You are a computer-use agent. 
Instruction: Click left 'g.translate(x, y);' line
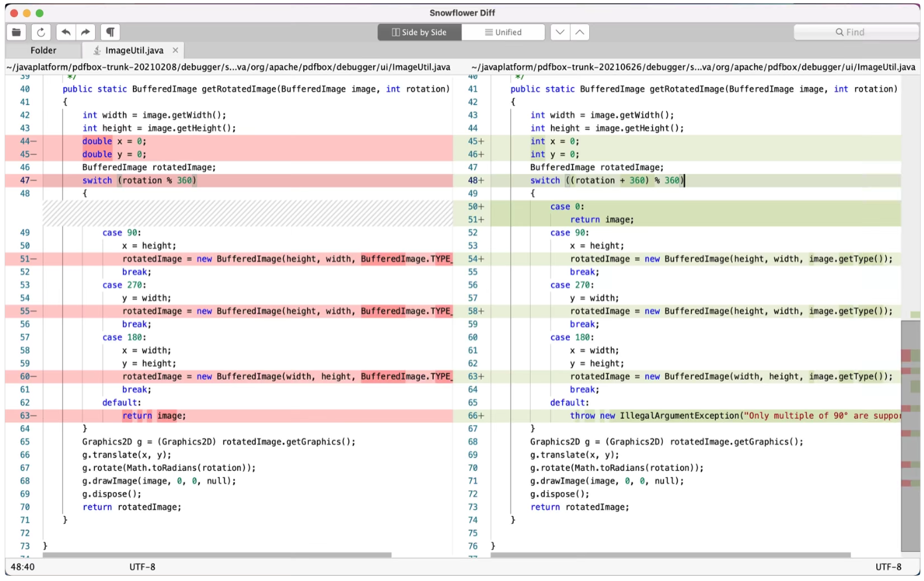click(x=127, y=455)
